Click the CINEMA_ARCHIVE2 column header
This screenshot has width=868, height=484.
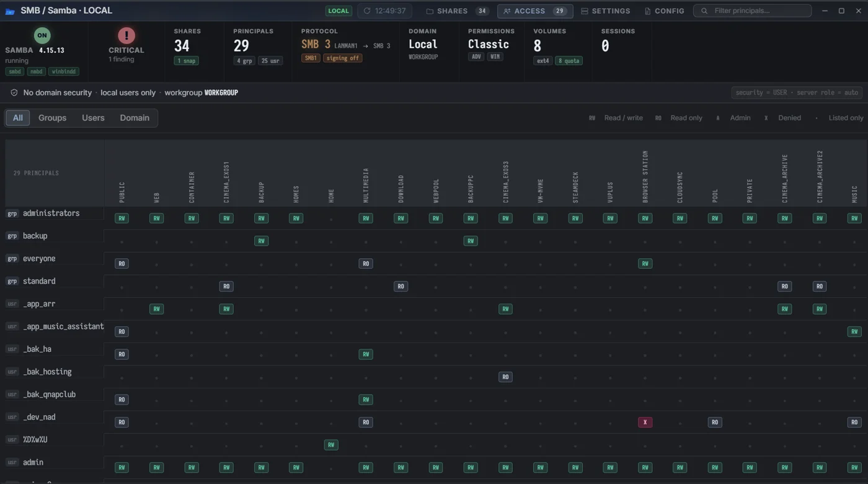click(820, 176)
